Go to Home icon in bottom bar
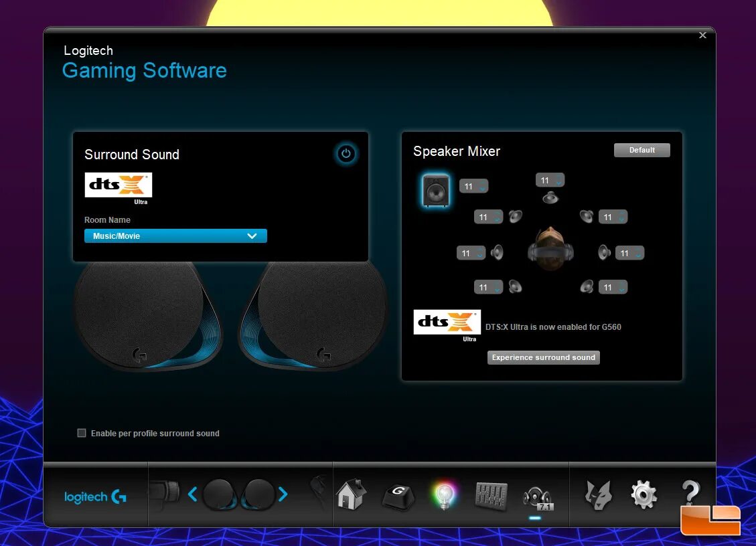Viewport: 756px width, 546px height. 351,494
